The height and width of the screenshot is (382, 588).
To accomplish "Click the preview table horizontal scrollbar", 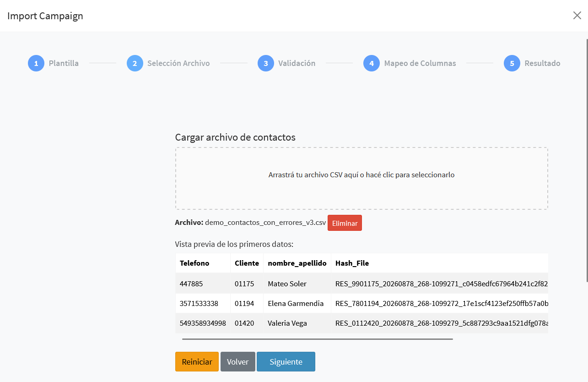I will coord(318,339).
